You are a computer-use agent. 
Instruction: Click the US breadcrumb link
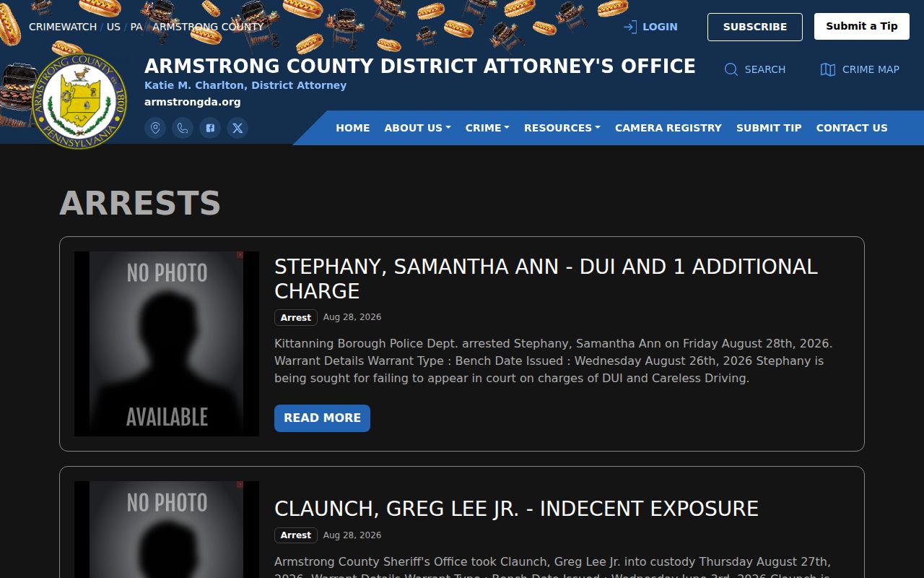[113, 27]
